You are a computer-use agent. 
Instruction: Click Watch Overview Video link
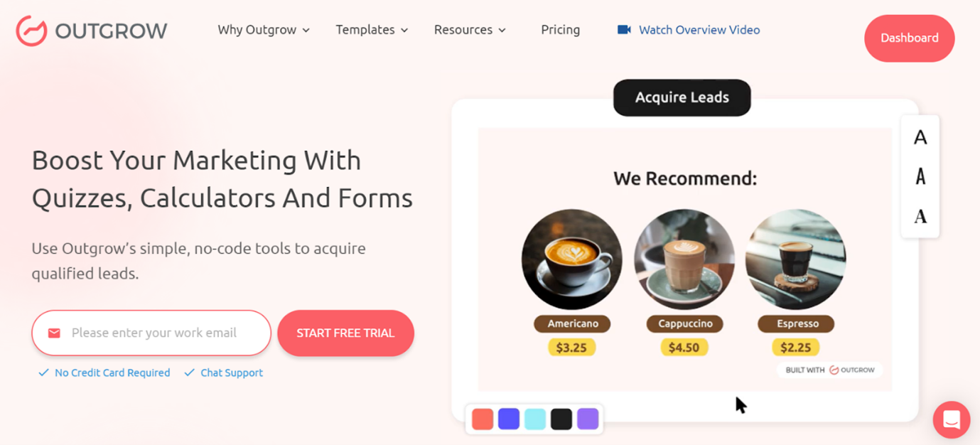[x=699, y=30]
